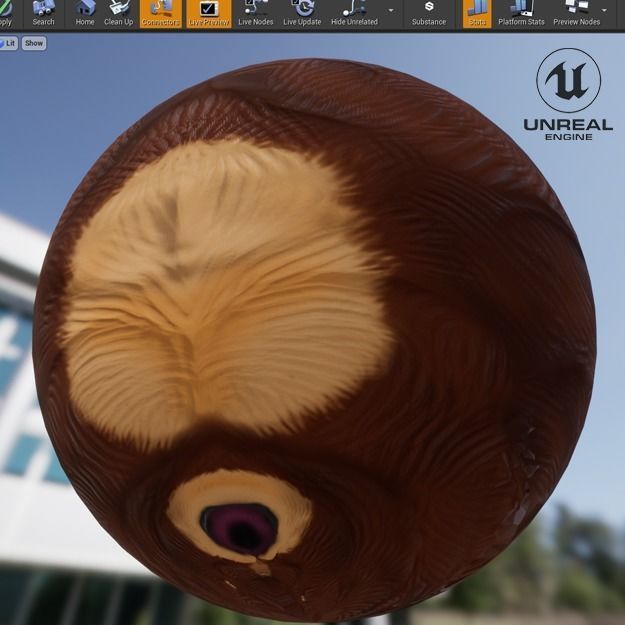The image size is (625, 625).
Task: Run Clean Up on the graph
Action: point(118,14)
